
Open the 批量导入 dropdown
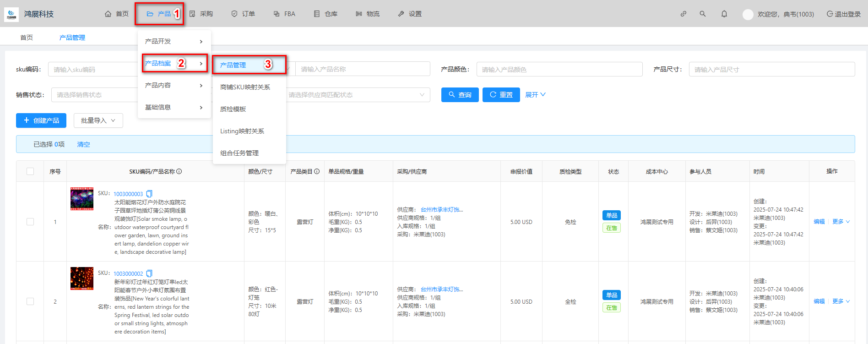point(98,120)
